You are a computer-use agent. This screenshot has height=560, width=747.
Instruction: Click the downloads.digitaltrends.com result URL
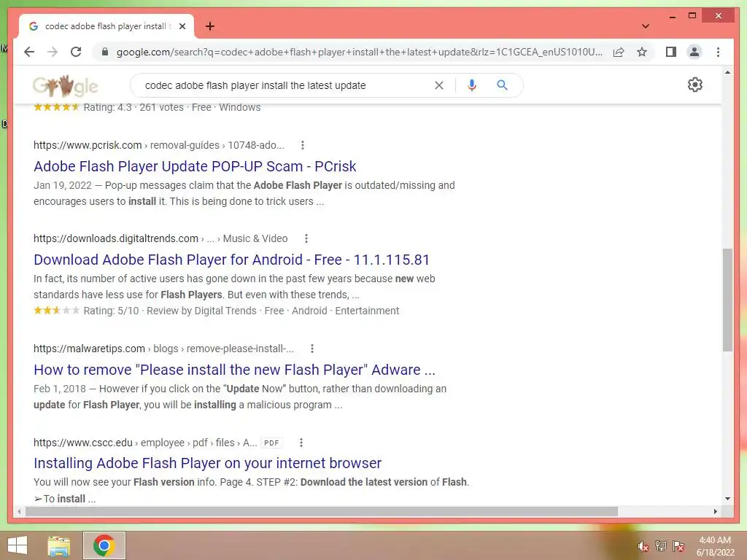click(x=160, y=238)
